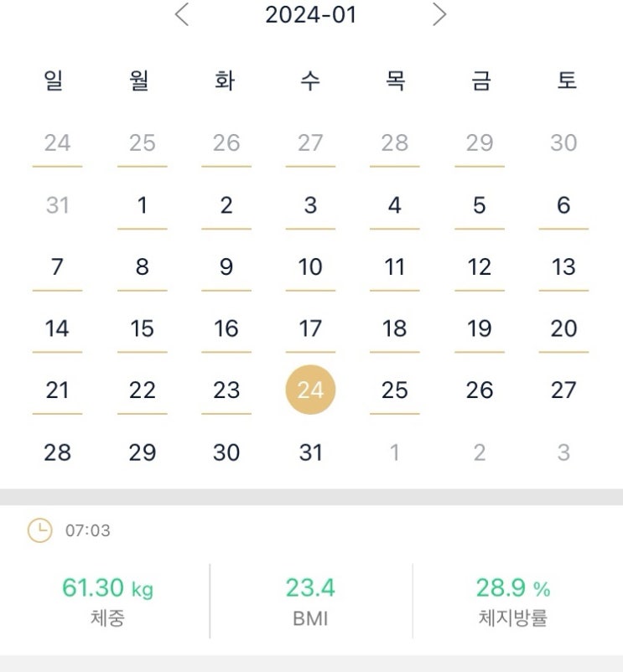The height and width of the screenshot is (672, 623).
Task: Select the greyed December 31 date
Action: (57, 205)
